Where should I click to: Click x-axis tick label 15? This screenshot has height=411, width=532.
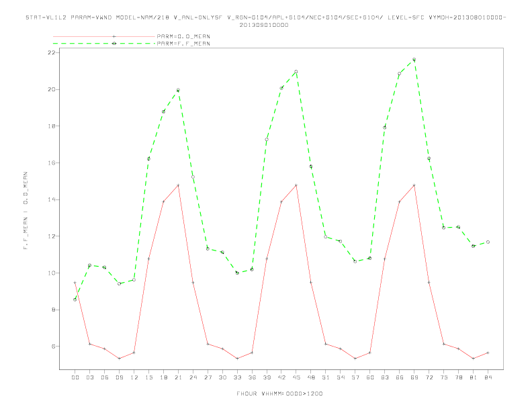tap(148, 377)
